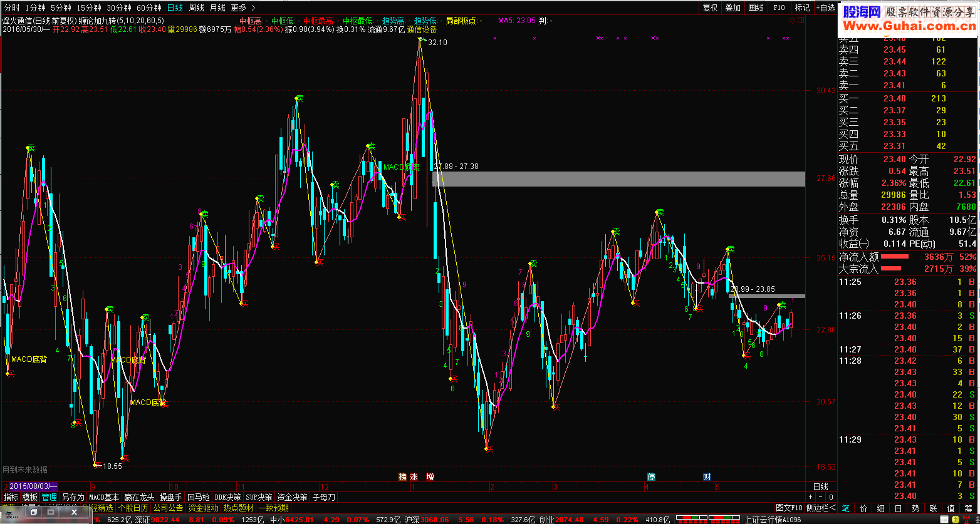Viewport: 980px width, 524px height.
Task: Click the 上证云行情A1096 status text
Action: point(773,520)
